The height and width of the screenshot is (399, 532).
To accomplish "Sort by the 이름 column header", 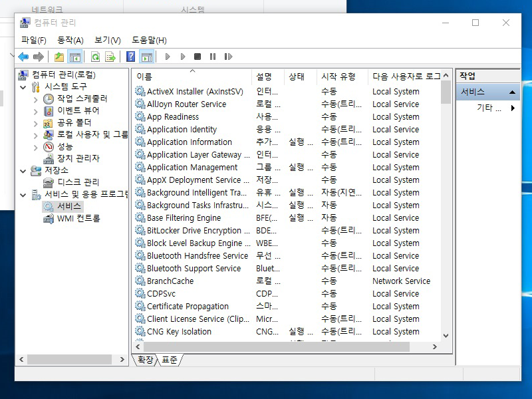I will [192, 76].
